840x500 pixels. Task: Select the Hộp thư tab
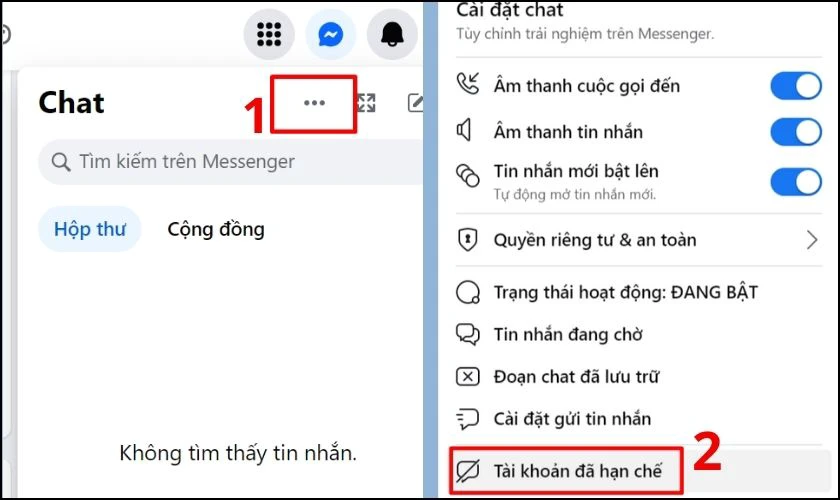tap(90, 229)
